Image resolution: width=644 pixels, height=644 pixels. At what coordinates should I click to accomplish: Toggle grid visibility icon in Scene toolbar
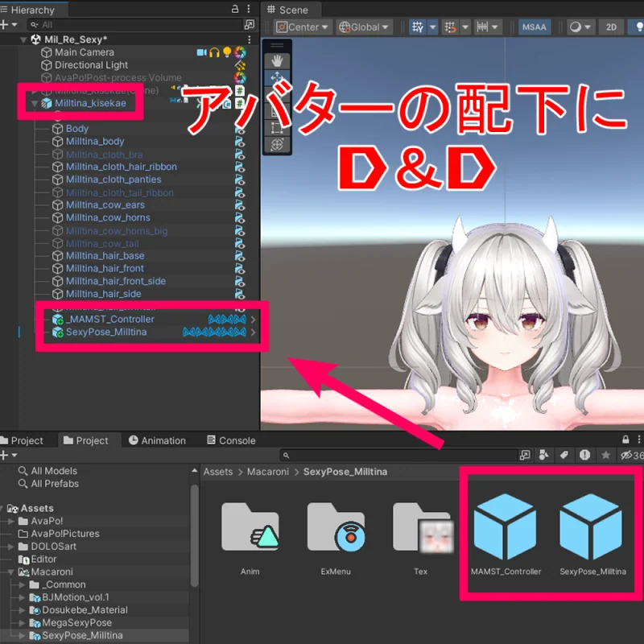pyautogui.click(x=418, y=27)
